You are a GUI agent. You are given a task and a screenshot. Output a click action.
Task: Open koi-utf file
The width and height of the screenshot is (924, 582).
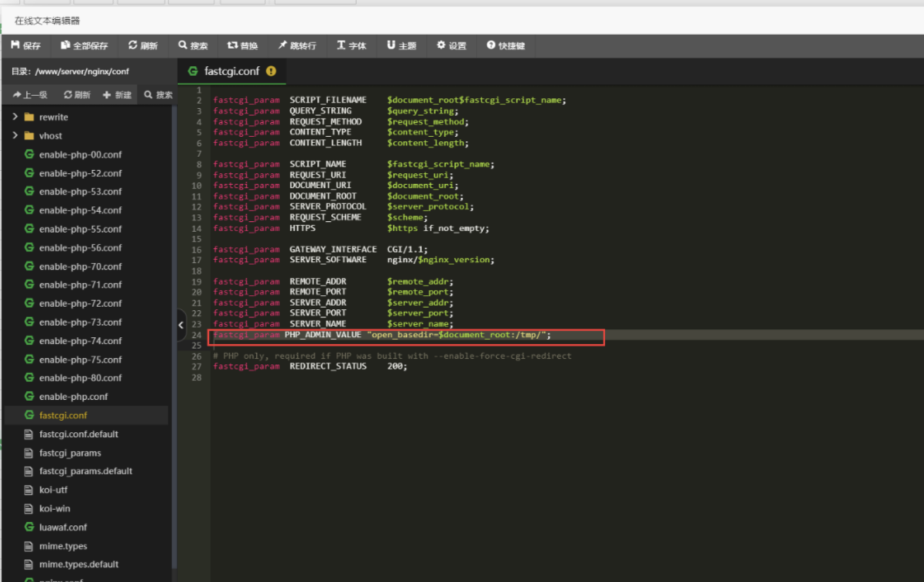pyautogui.click(x=53, y=490)
